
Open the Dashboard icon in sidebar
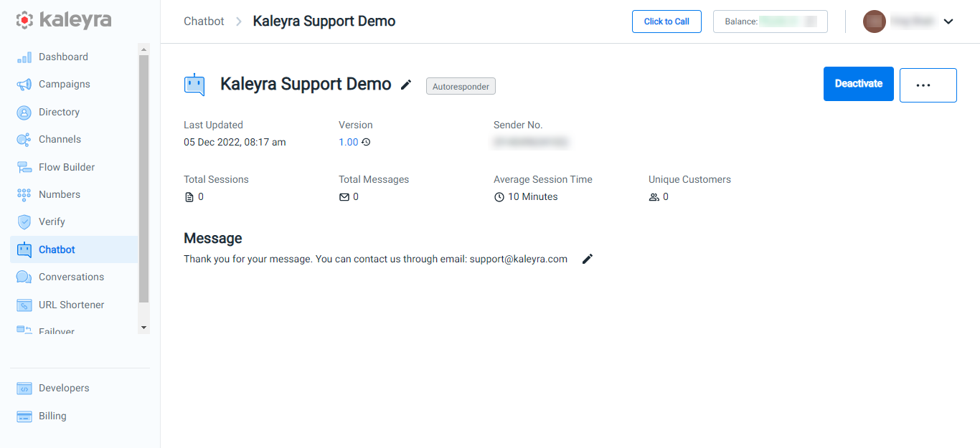(24, 57)
